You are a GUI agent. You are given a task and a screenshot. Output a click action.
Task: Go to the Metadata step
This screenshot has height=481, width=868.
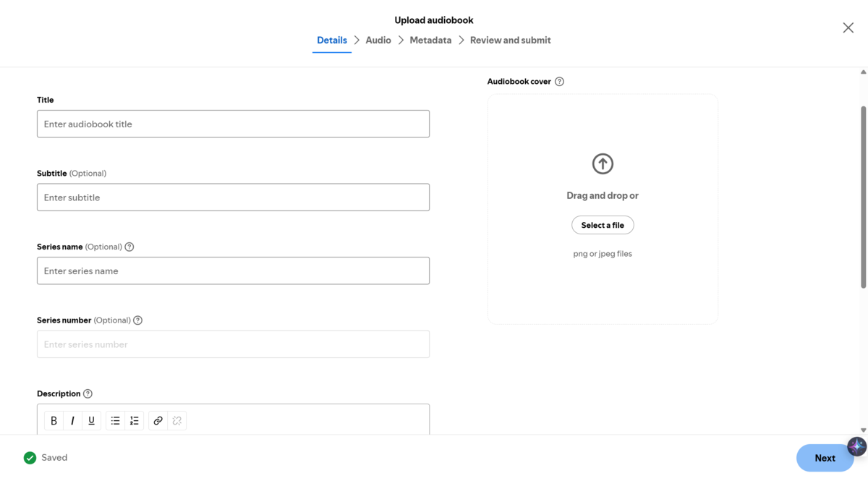[430, 41]
